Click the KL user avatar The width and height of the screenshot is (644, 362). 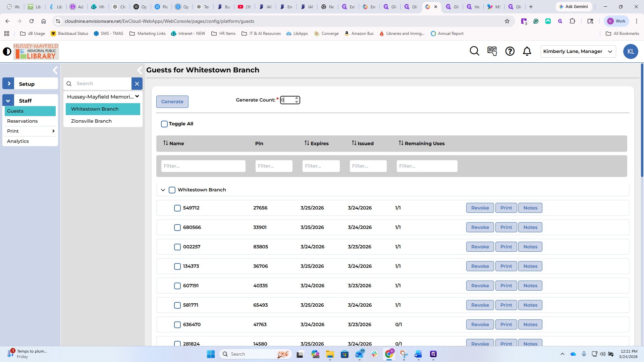click(x=631, y=51)
